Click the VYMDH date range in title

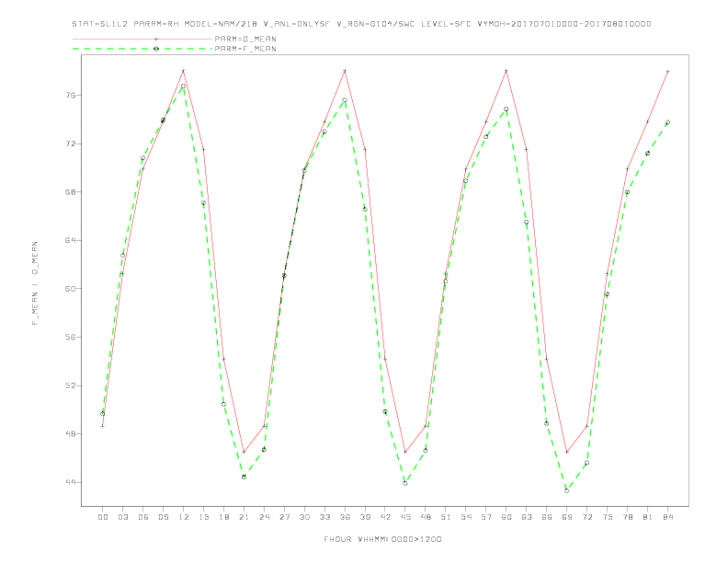(x=564, y=24)
